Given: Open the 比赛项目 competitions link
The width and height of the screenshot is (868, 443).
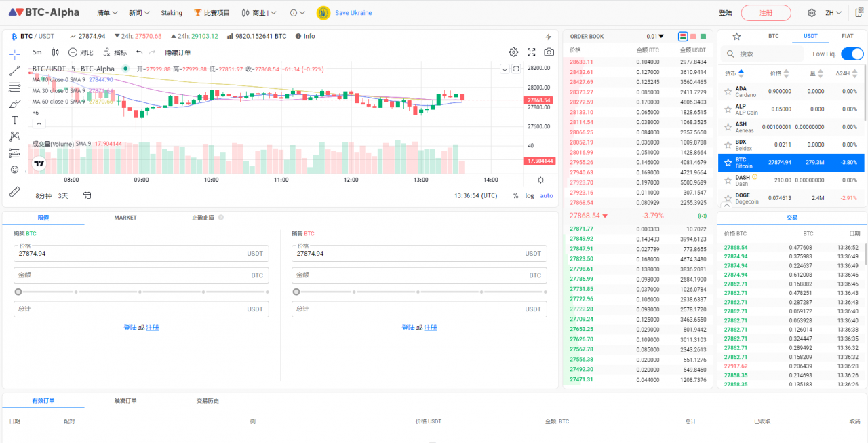Looking at the screenshot, I should coord(212,13).
